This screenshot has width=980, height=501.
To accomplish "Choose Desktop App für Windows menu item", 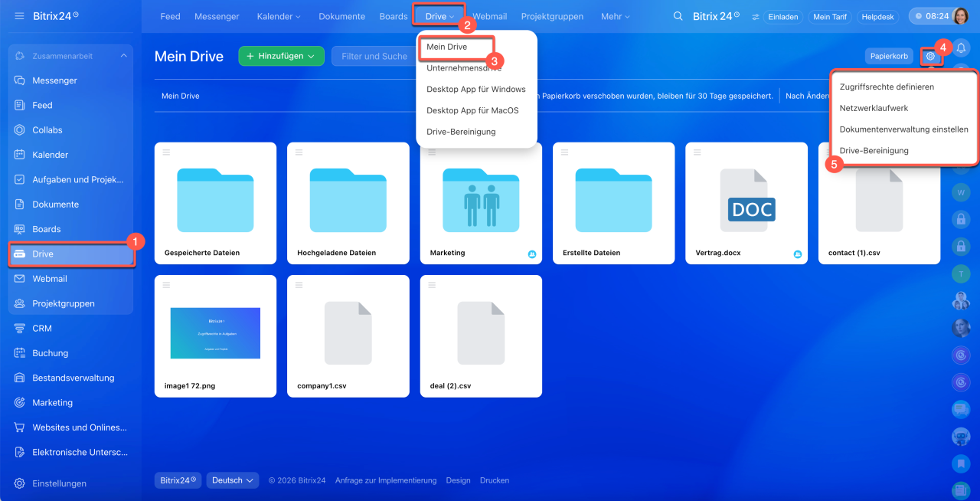I will 476,89.
